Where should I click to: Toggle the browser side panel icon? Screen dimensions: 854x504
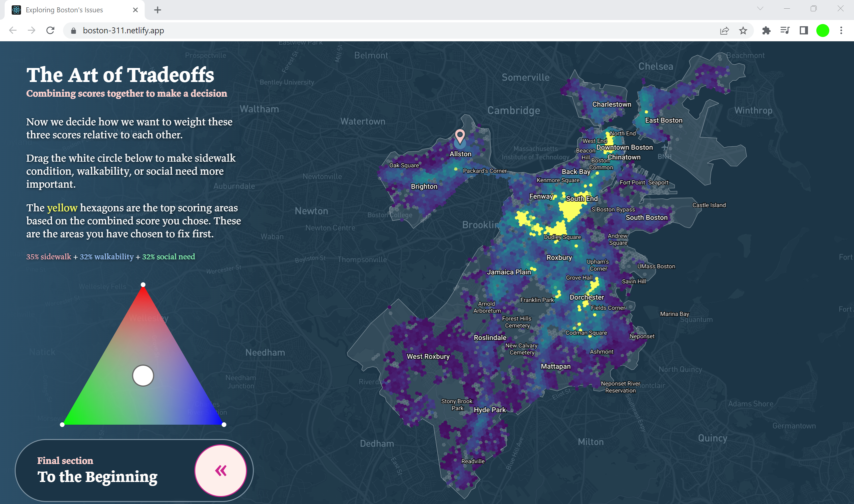803,31
